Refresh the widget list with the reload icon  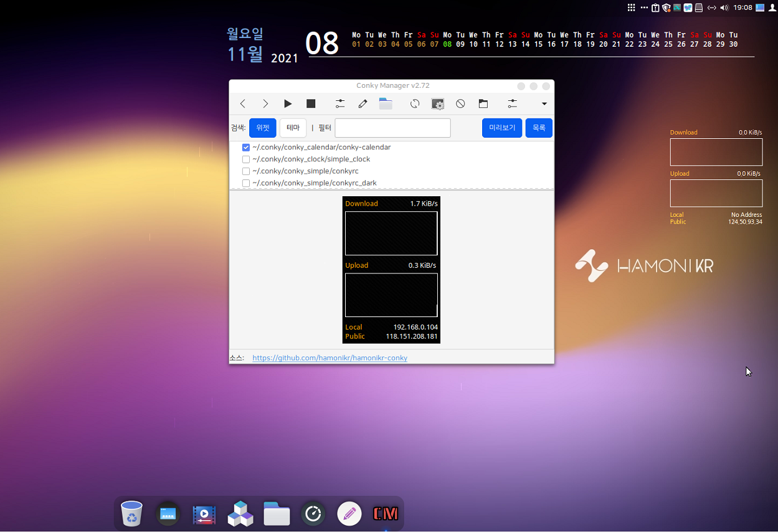[x=414, y=103]
